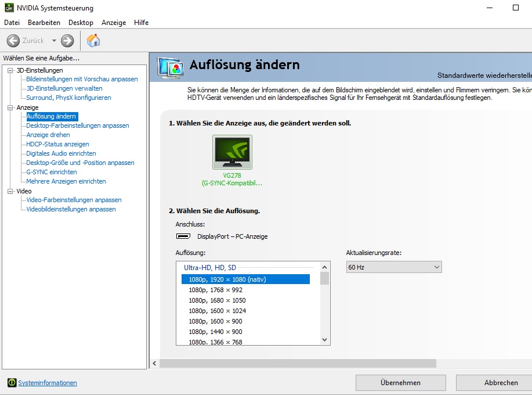The image size is (532, 395).
Task: Click the Back arrow button
Action: 13,41
